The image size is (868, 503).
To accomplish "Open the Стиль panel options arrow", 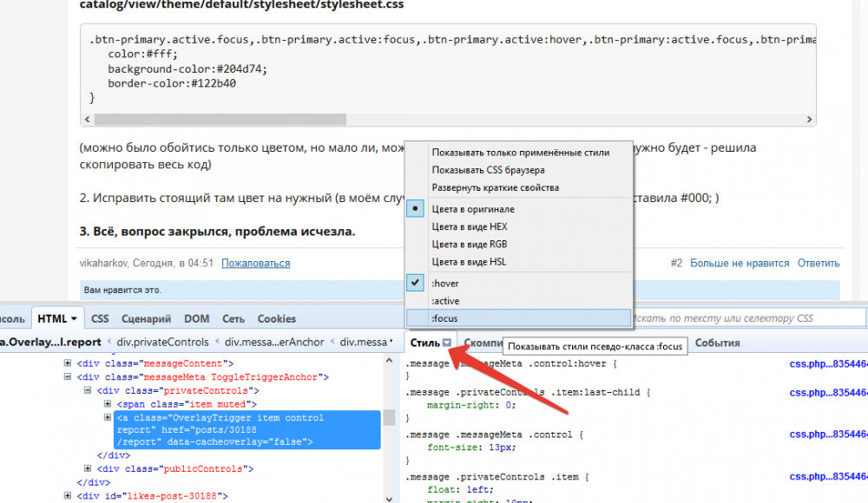I will (x=447, y=343).
